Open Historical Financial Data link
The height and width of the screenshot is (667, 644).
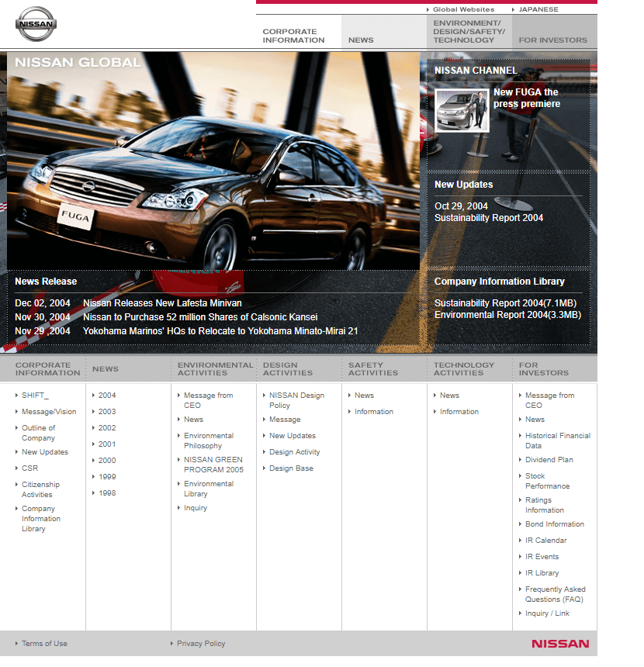tap(558, 441)
